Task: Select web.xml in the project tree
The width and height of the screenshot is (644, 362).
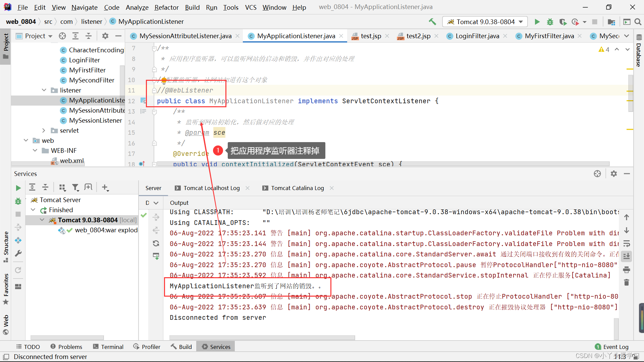Action: tap(71, 161)
